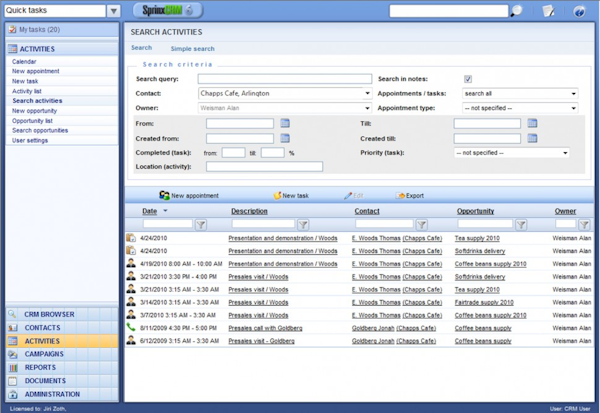Viewport: 600px width, 413px height.
Task: Expand Contact dropdown Chapps Cafe, Arlington
Action: 367,93
